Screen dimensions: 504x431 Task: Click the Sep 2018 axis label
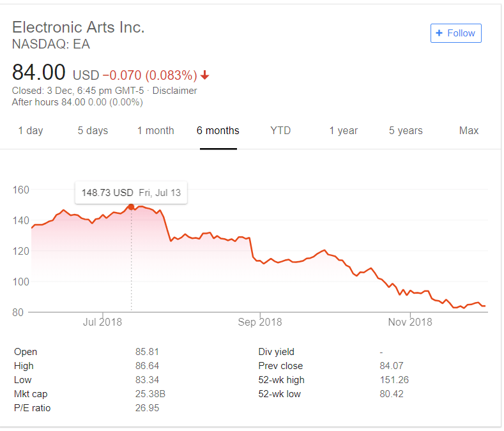click(260, 322)
